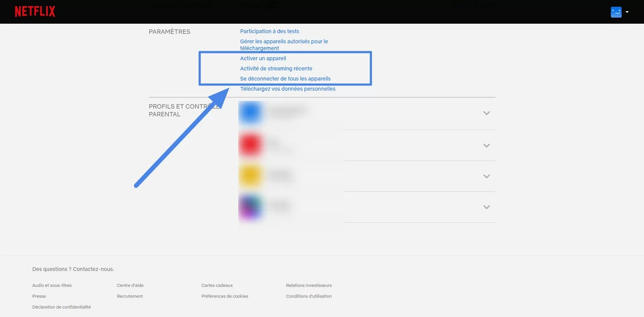This screenshot has height=317, width=644.
Task: Open Audio et sous-titres footer link
Action: 52,285
